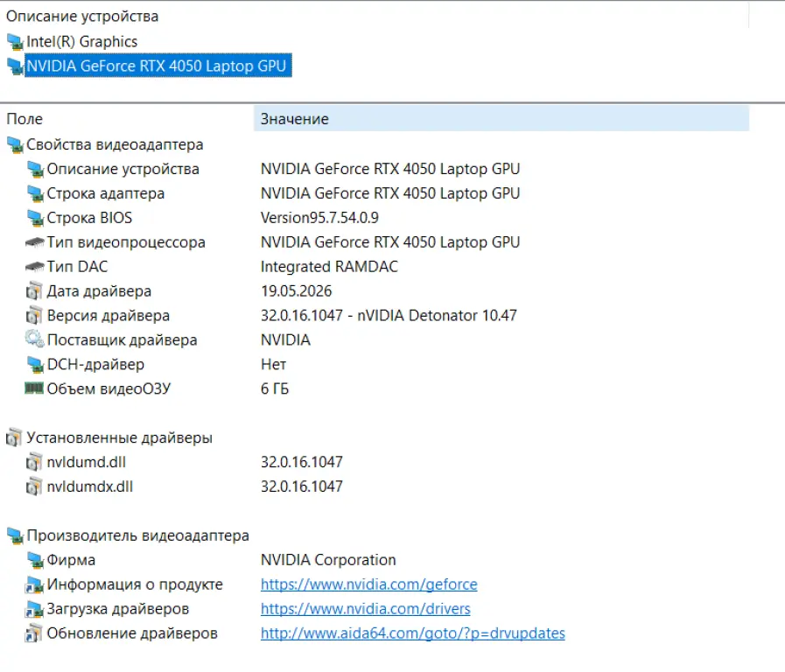Click the DCH-драйвер field label

tap(95, 365)
